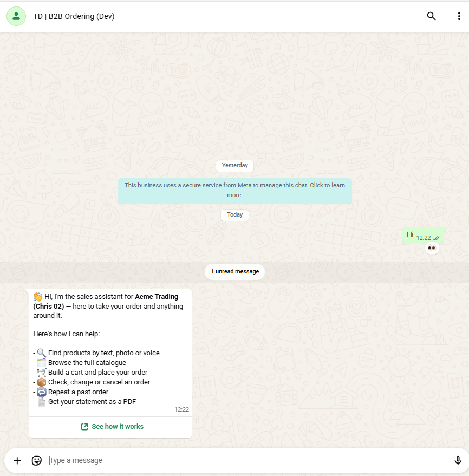
Task: Start recording a voice message
Action: (x=458, y=460)
